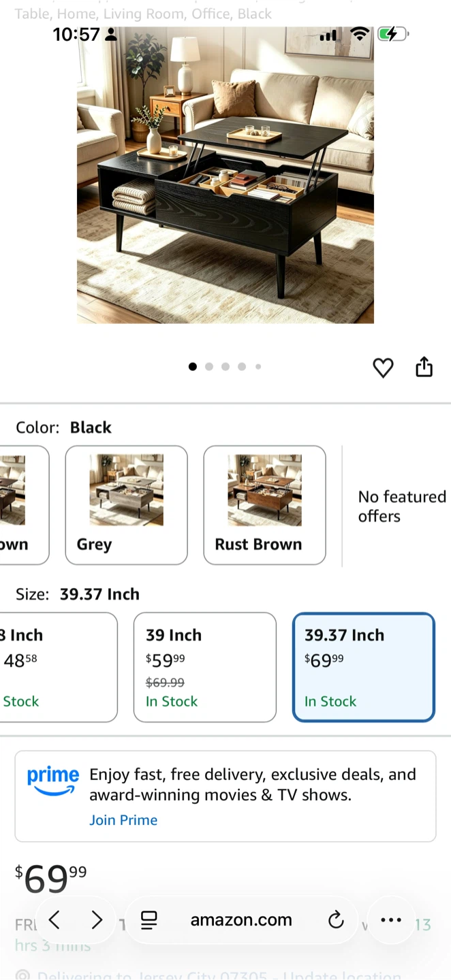Jump to fourth image carousel dot

(x=242, y=367)
